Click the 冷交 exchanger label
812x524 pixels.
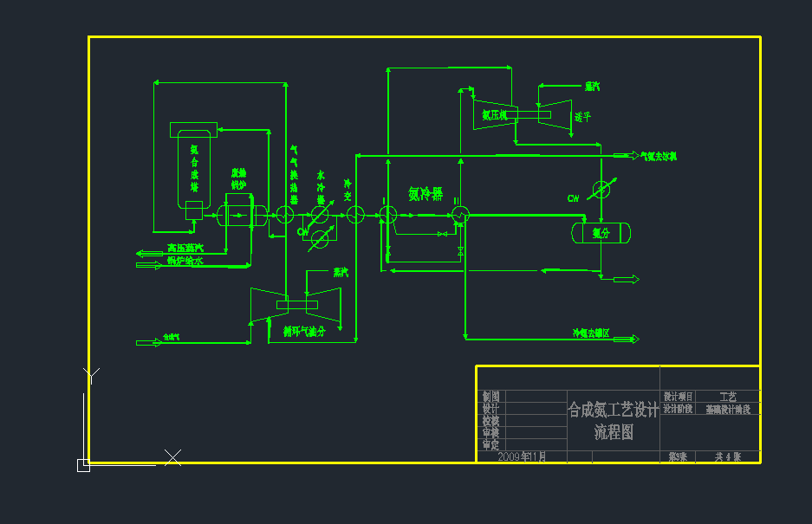pos(348,190)
